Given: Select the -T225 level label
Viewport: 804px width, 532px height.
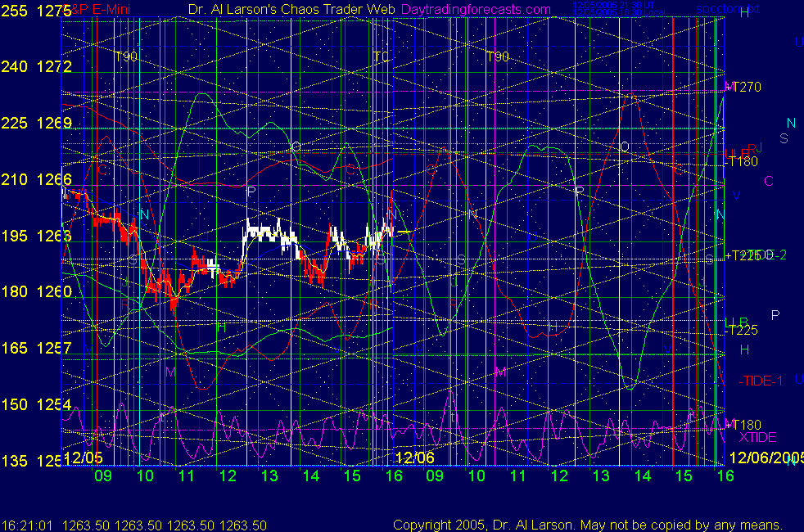Looking at the screenshot, I should tap(741, 331).
